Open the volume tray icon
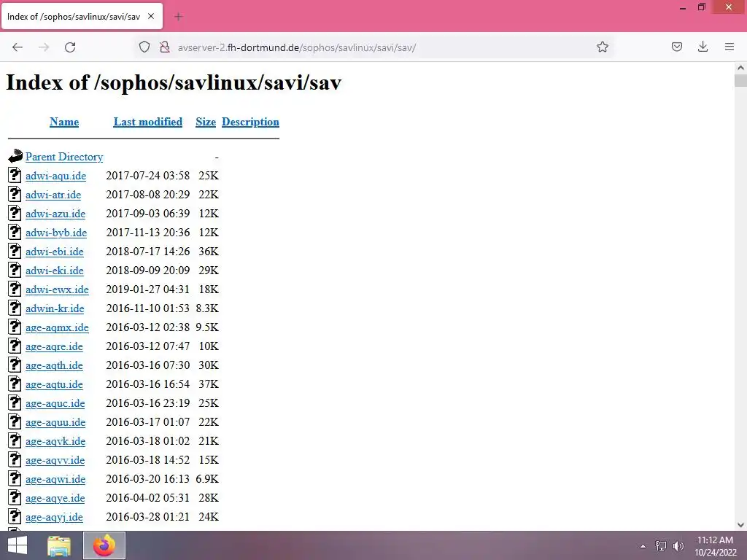The image size is (747, 560). tap(678, 546)
